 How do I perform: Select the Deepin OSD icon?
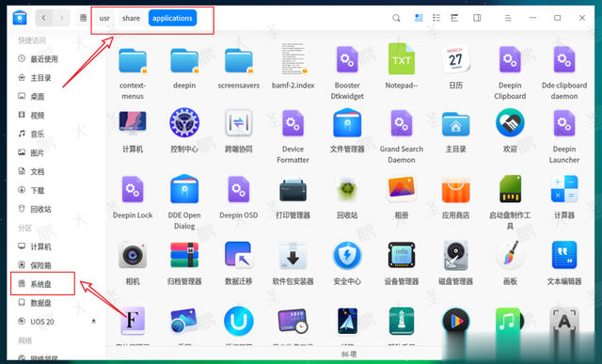[x=238, y=189]
